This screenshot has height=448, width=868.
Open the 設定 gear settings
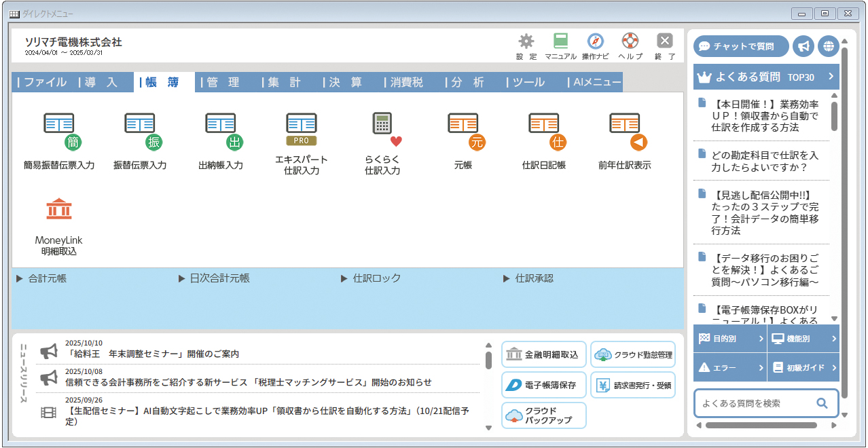526,44
